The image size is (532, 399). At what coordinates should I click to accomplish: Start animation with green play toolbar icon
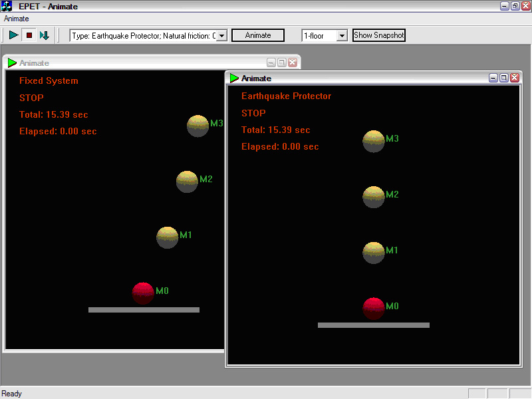[x=13, y=35]
